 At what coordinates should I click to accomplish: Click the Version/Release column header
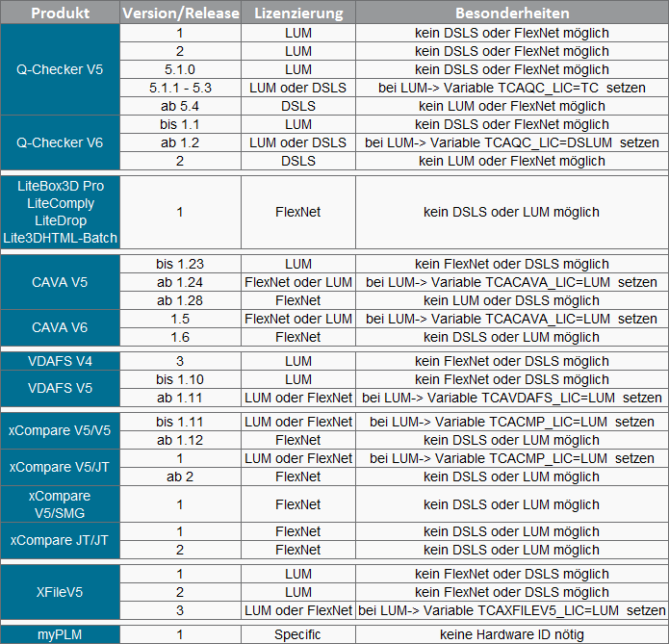point(180,13)
